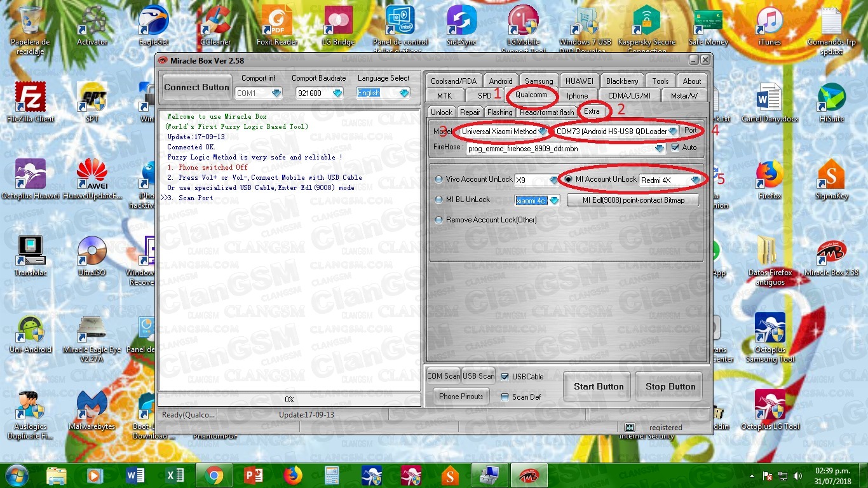Enable the Scan Def checkbox
The width and height of the screenshot is (868, 488).
pyautogui.click(x=505, y=397)
